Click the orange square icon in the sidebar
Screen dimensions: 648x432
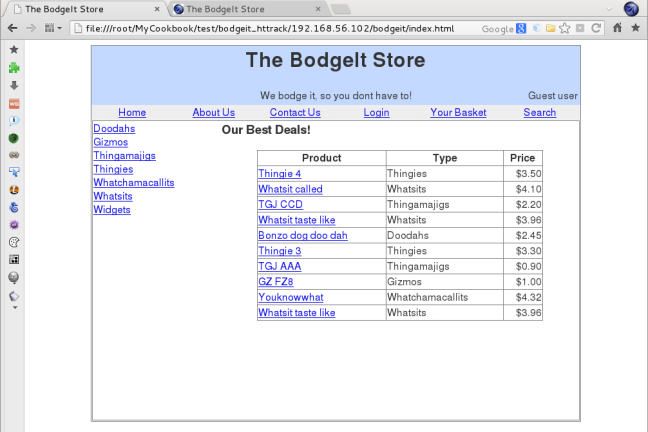click(x=14, y=104)
